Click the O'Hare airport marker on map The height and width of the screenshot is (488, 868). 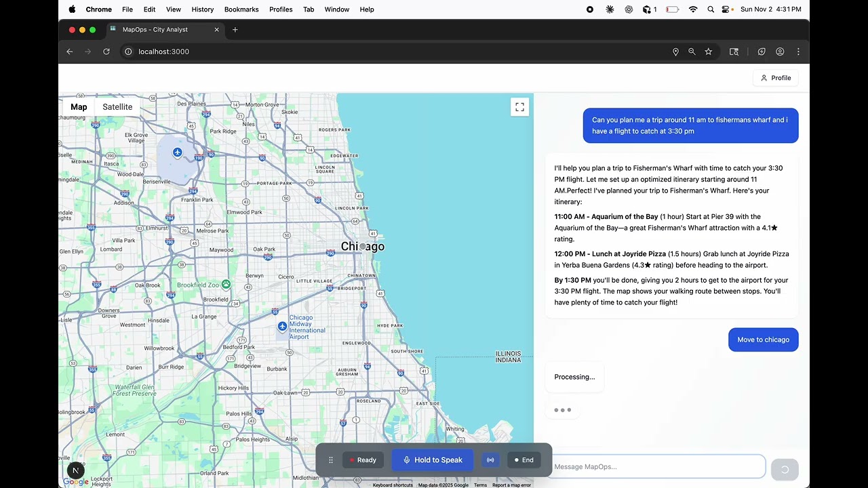coord(177,152)
